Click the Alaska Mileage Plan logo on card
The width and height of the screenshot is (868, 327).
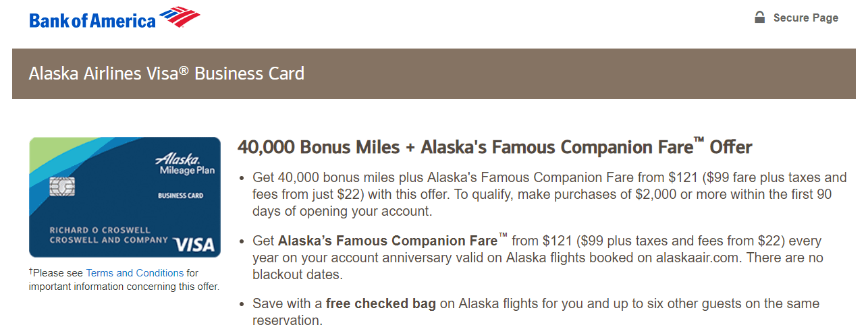[x=184, y=164]
